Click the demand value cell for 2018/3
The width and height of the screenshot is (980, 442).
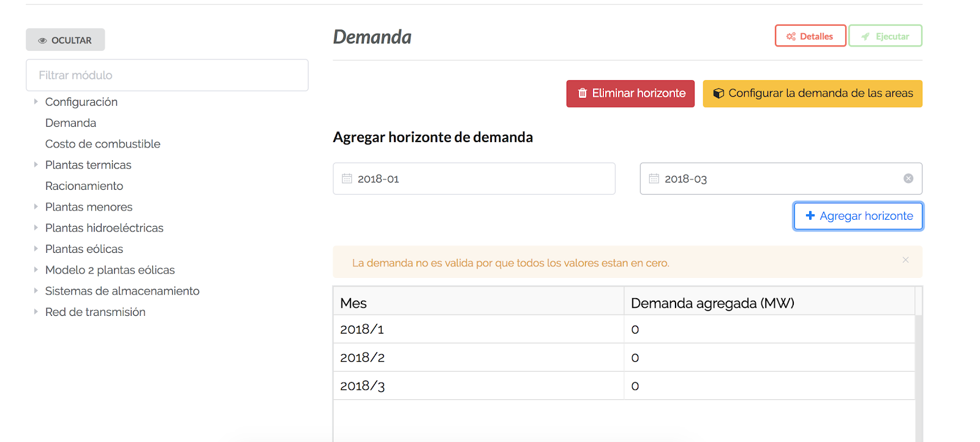769,386
